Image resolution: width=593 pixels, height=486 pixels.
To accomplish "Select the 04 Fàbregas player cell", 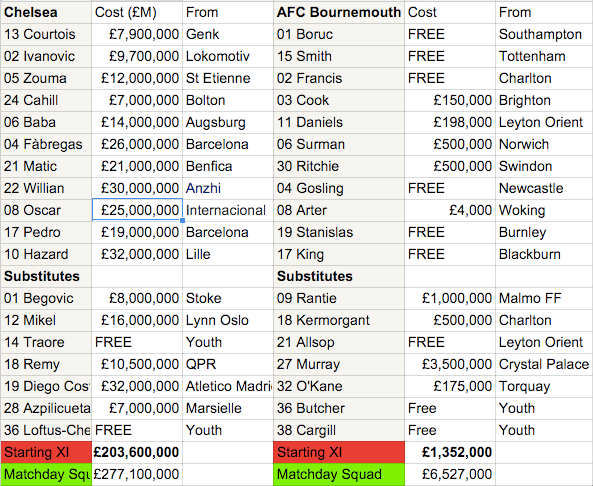I will (46, 144).
